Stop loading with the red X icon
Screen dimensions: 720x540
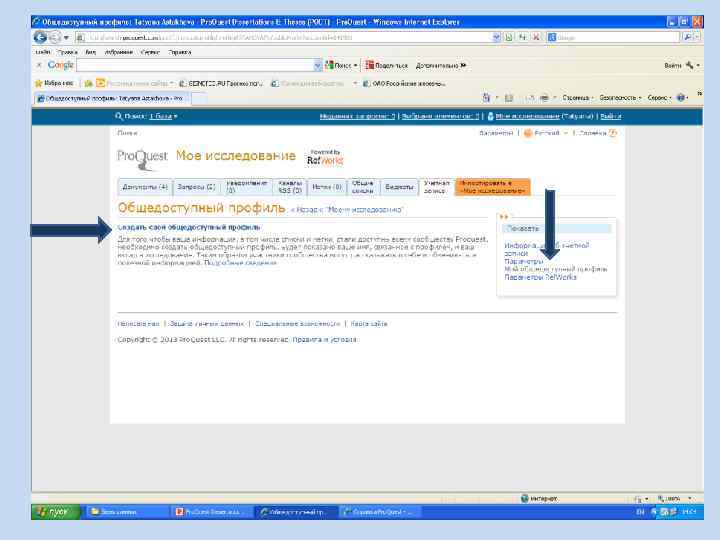[x=535, y=38]
